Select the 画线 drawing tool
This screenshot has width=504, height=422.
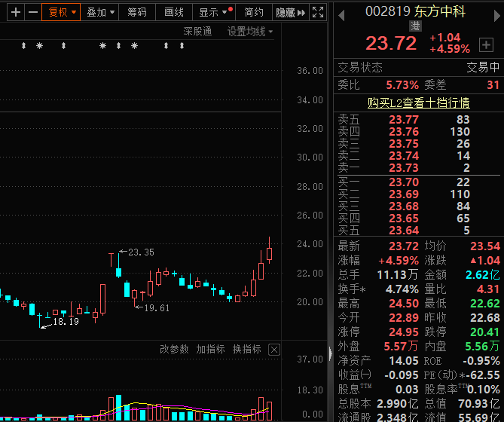[174, 12]
